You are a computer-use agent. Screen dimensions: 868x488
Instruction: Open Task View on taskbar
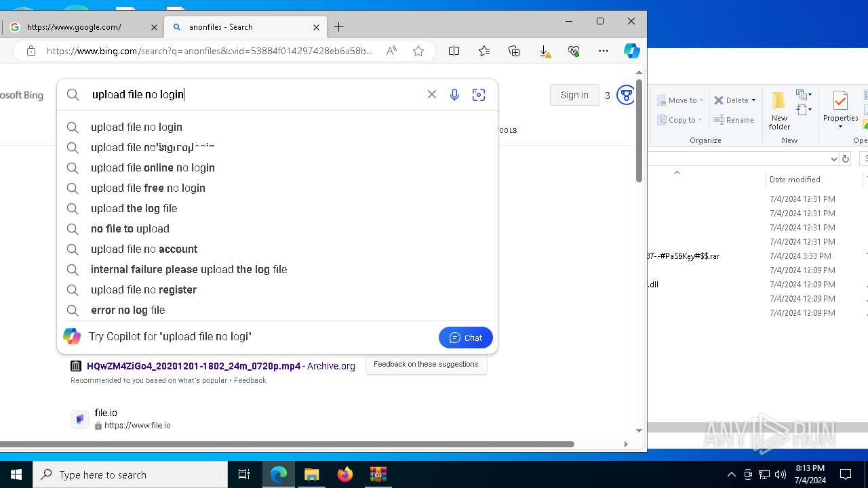click(x=244, y=475)
